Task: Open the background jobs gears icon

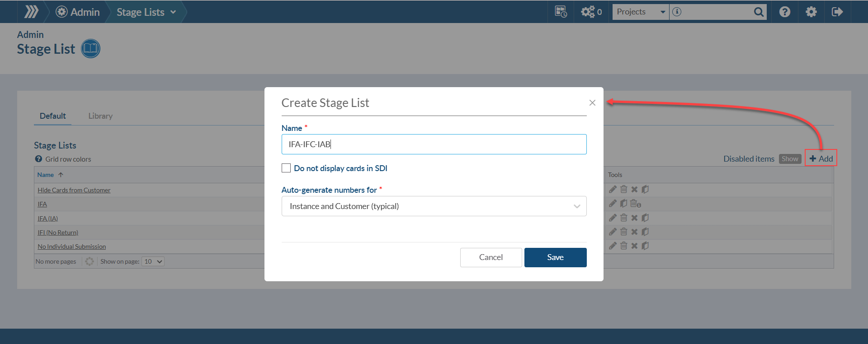Action: coord(588,12)
